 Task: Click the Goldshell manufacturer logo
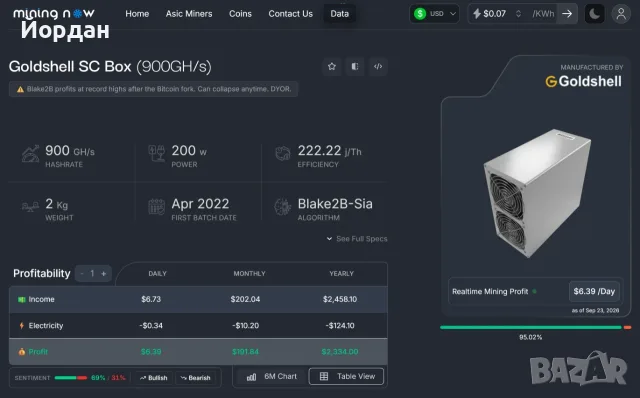click(x=584, y=81)
